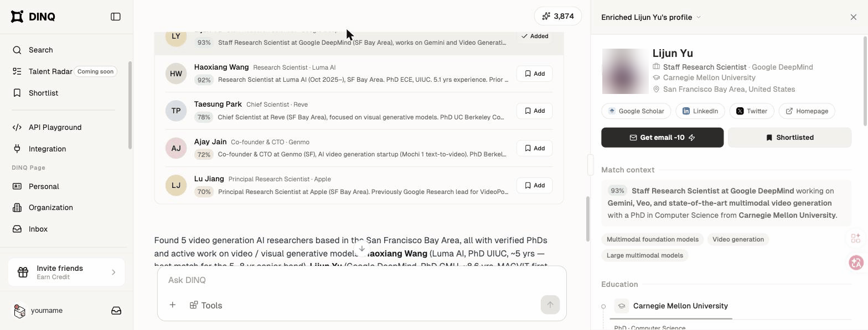Screen dimensions: 868x330
Task: Click the floating grid sparkle icon
Action: 856,238
